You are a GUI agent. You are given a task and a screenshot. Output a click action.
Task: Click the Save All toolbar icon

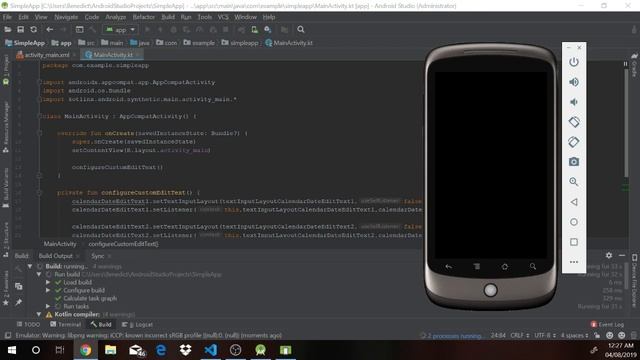pos(20,30)
